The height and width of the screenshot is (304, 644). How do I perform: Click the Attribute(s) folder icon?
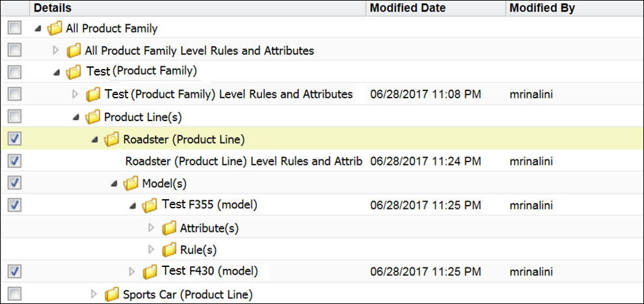(x=169, y=228)
